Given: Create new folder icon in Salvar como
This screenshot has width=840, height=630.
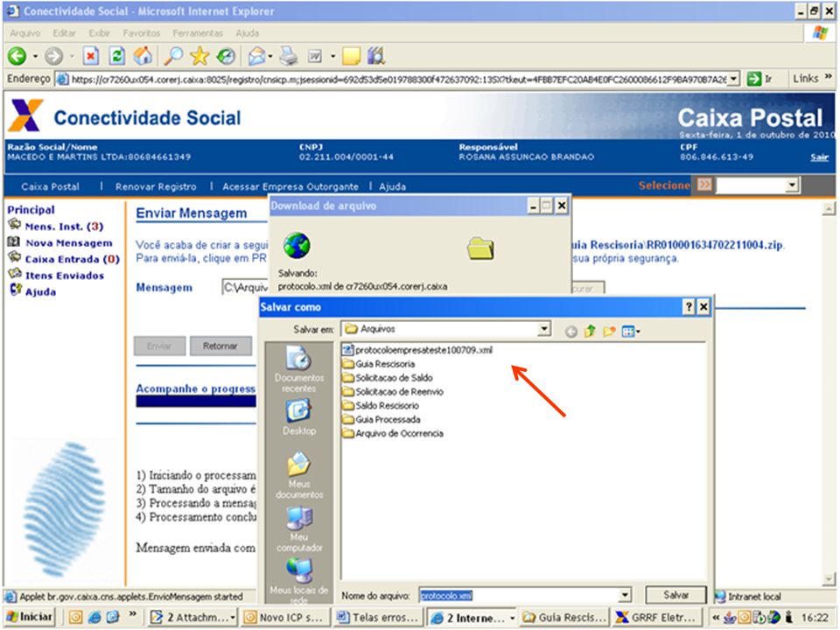Looking at the screenshot, I should pyautogui.click(x=609, y=331).
